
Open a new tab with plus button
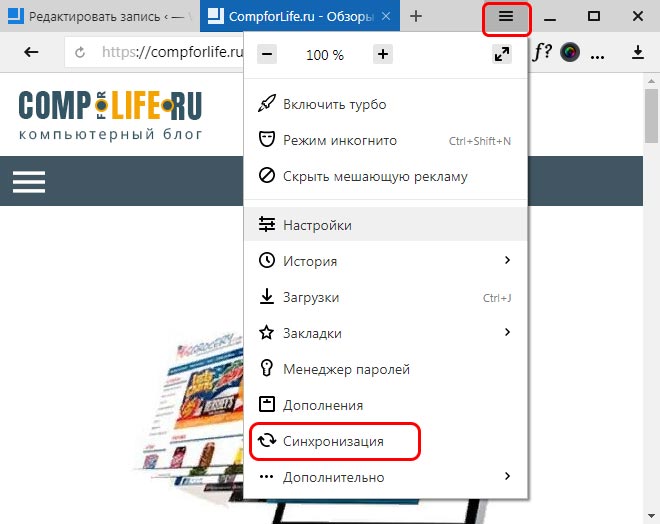416,16
